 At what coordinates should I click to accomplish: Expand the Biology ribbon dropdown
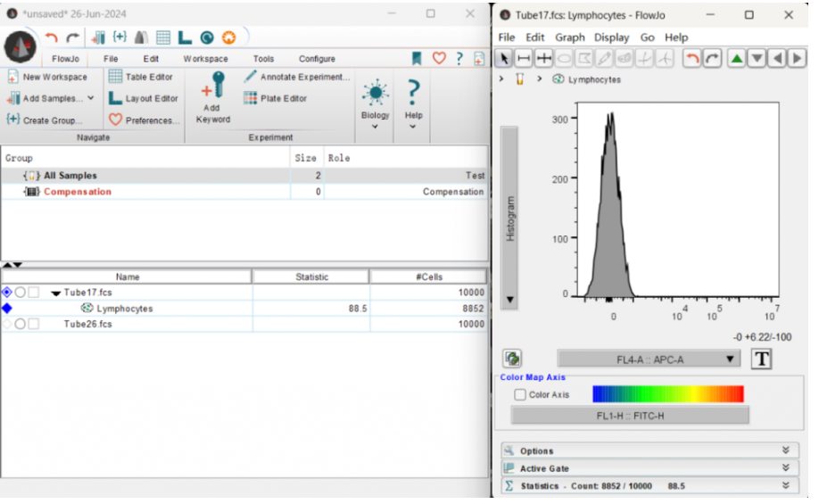(375, 127)
